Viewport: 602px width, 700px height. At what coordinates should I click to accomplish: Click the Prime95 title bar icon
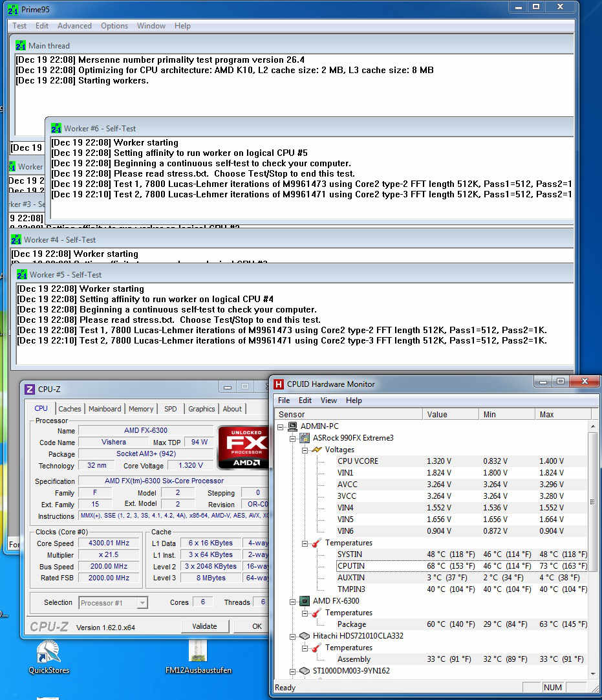tap(12, 9)
